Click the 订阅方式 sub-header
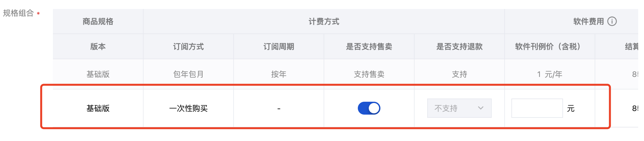This screenshot has width=644, height=141. pos(188,47)
